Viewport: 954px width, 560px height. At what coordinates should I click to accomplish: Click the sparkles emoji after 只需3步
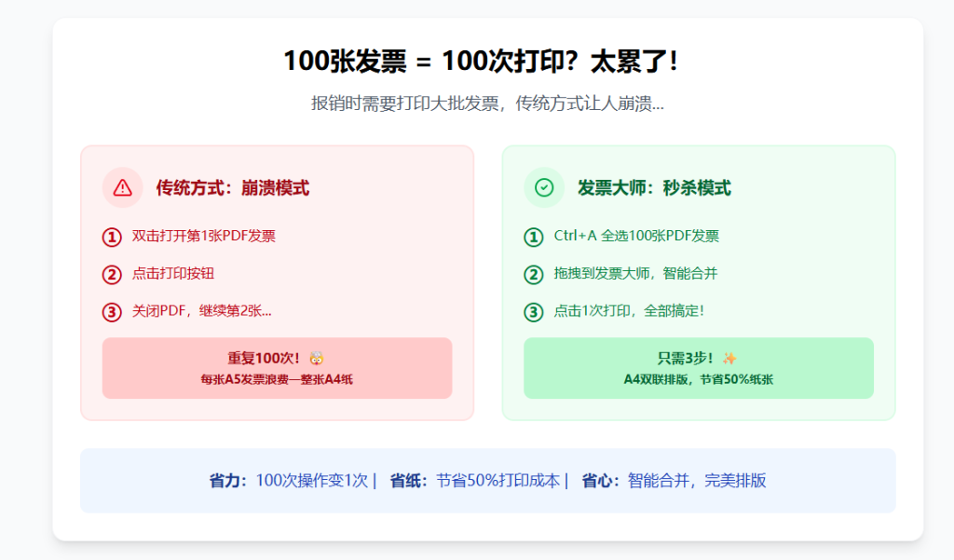[x=729, y=359]
